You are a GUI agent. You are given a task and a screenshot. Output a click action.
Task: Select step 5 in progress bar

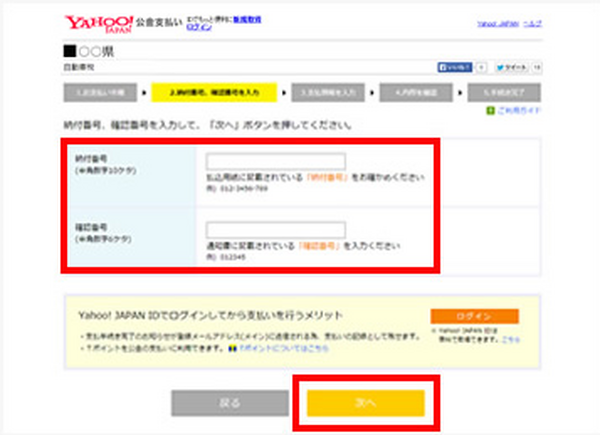click(x=504, y=93)
